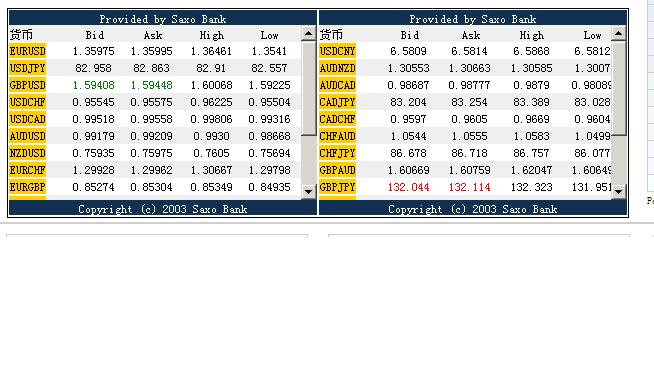Select the CHFJPY currency pair
654x384 pixels.
337,153
